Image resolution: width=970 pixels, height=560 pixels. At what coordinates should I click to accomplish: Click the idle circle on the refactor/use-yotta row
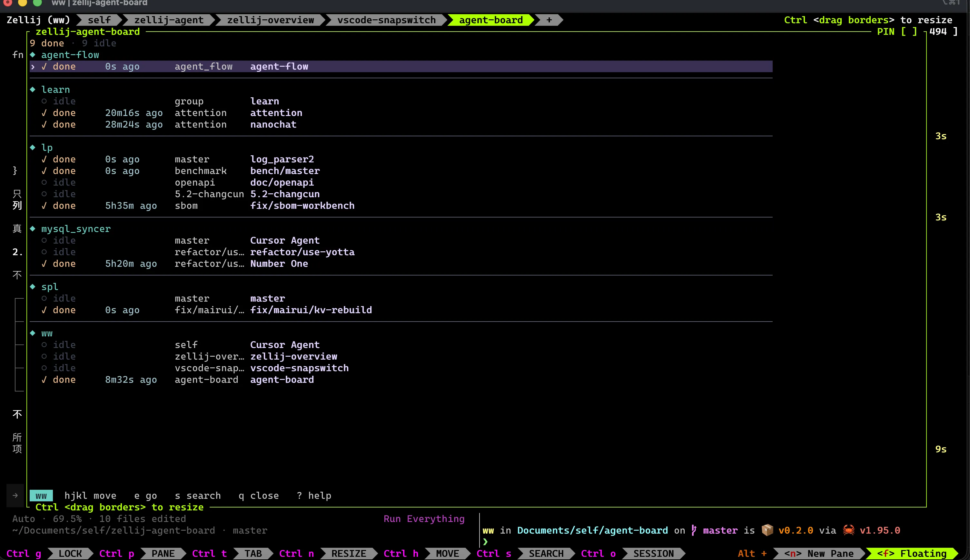pyautogui.click(x=44, y=252)
